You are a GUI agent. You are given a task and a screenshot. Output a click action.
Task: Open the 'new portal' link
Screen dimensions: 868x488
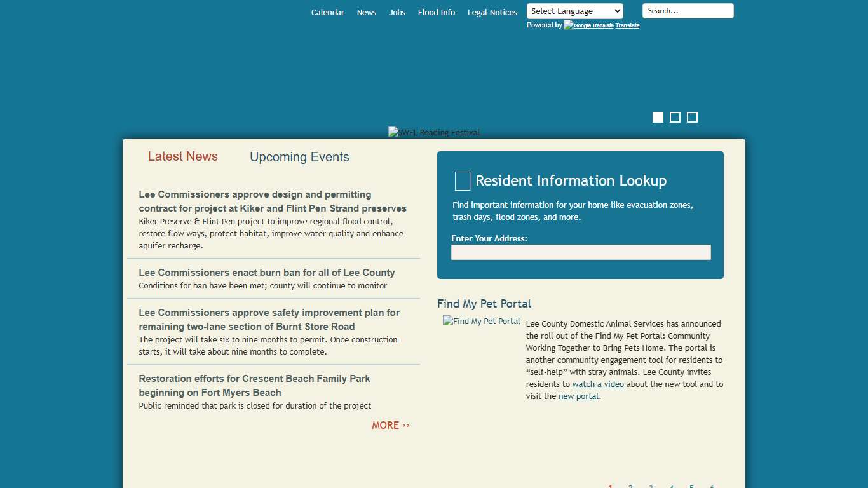(x=578, y=396)
